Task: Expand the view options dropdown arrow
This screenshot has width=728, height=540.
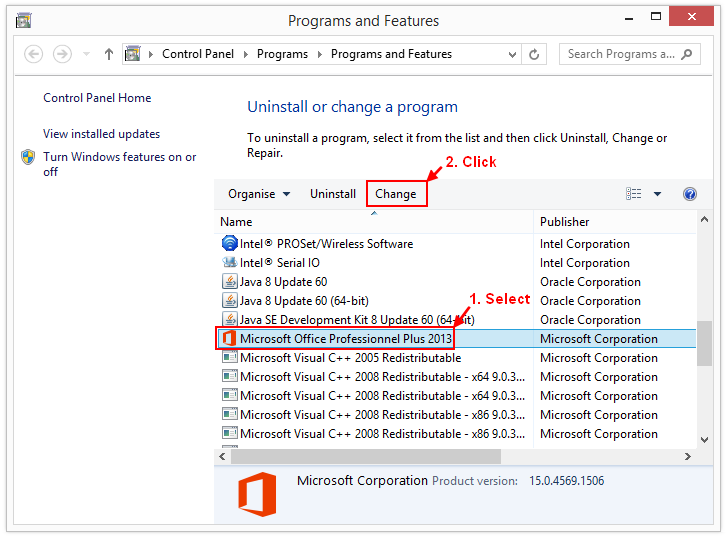Action: click(657, 194)
